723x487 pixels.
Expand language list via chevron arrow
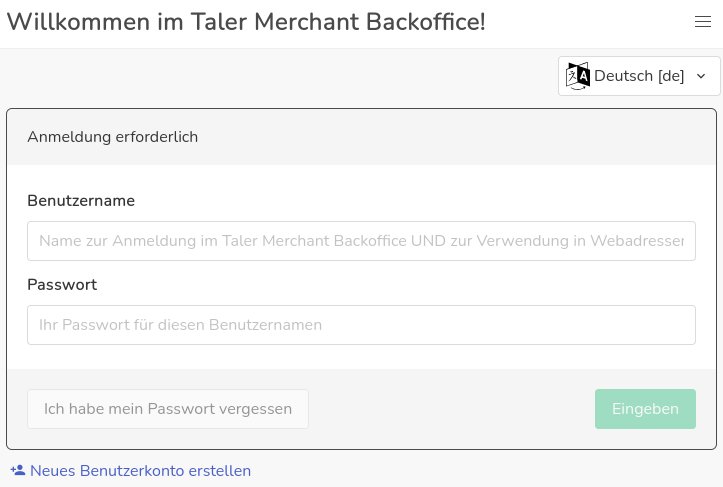point(701,76)
